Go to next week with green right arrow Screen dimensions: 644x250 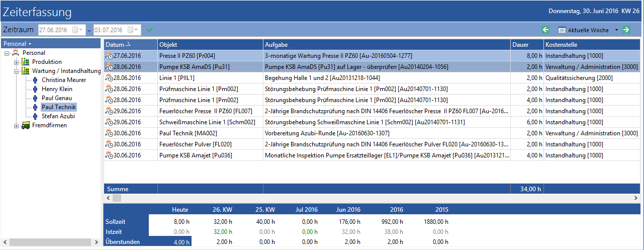(x=626, y=30)
